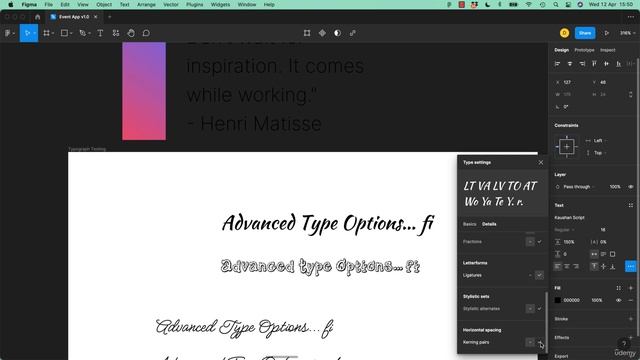This screenshot has height=360, width=640.
Task: Open the Kaushan Script font family dropdown
Action: click(x=570, y=218)
